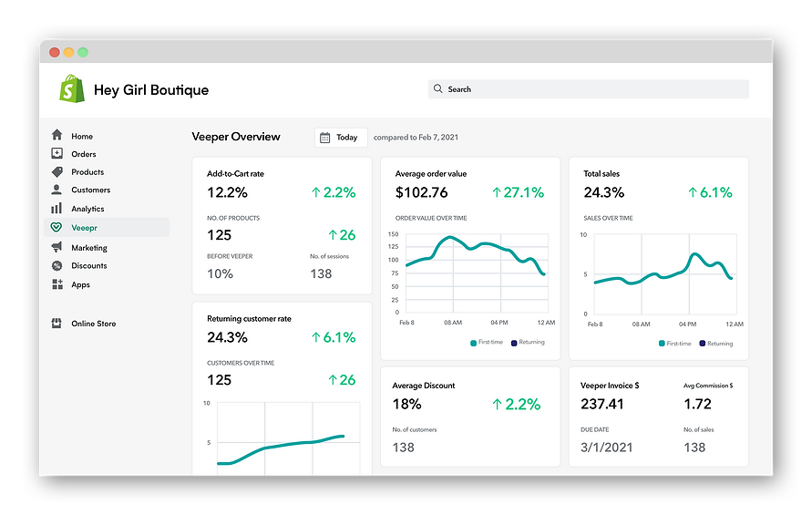
Task: Click the Customers person icon
Action: coord(57,190)
